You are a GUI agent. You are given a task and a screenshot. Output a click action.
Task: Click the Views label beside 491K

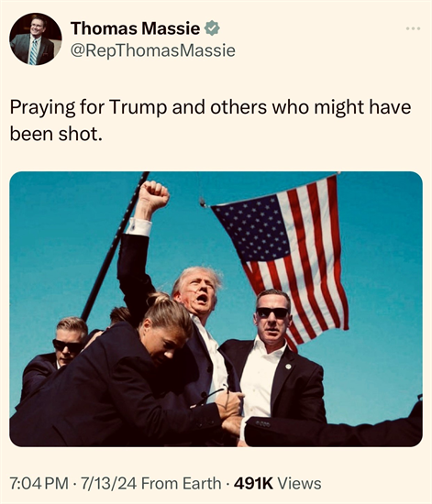click(299, 483)
